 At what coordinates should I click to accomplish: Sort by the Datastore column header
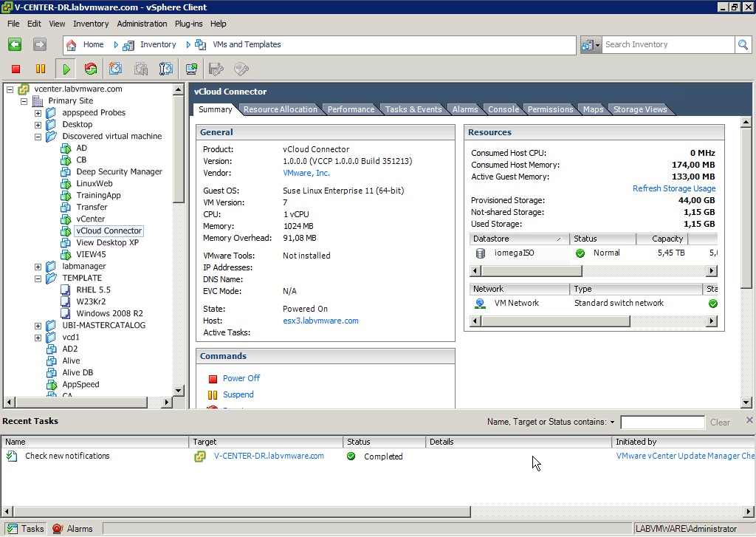(519, 239)
